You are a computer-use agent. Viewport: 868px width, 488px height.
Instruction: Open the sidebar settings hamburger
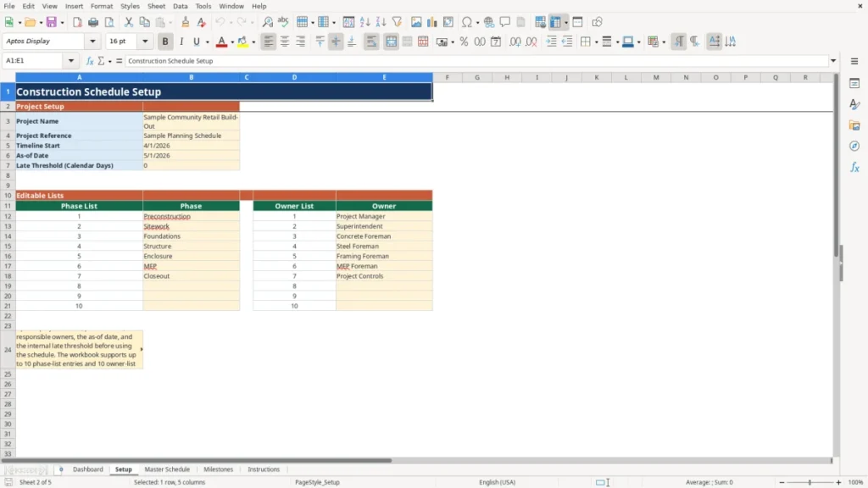coord(854,61)
